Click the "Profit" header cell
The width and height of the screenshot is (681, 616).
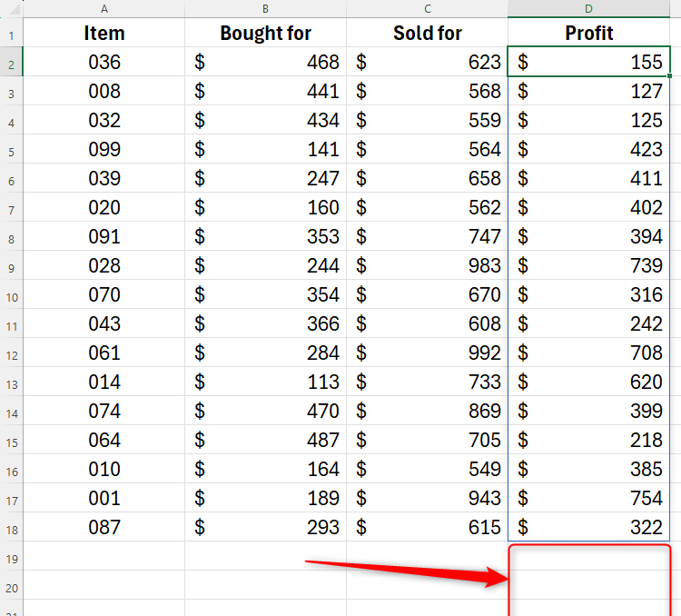pyautogui.click(x=589, y=34)
